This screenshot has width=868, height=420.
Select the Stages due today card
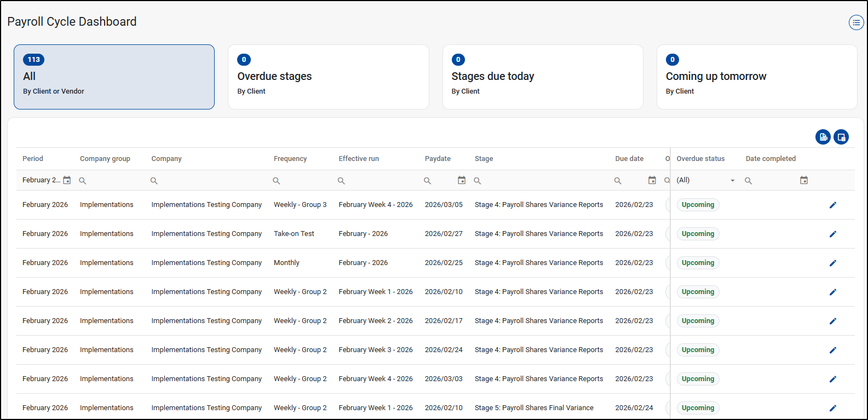(x=542, y=77)
